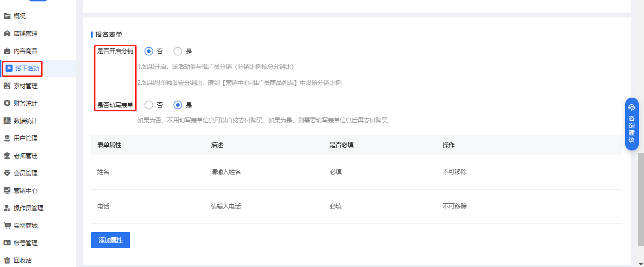Click 必填 in the 姓名 row

[335, 172]
